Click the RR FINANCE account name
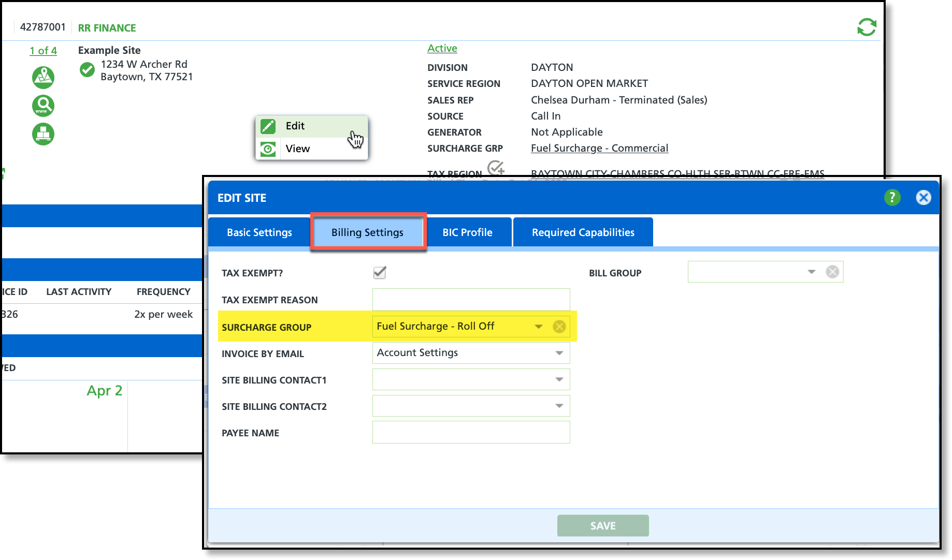Screen dimensions: 952x560 (x=107, y=28)
